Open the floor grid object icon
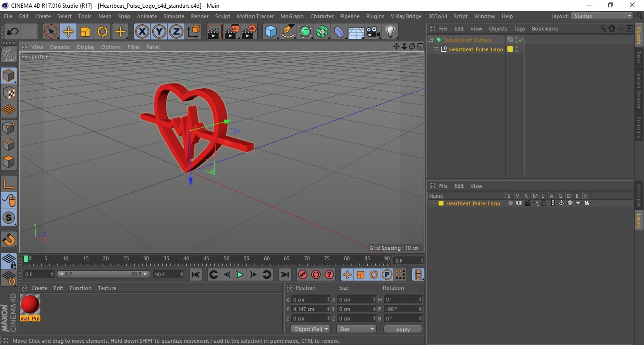This screenshot has height=345, width=644. click(356, 32)
